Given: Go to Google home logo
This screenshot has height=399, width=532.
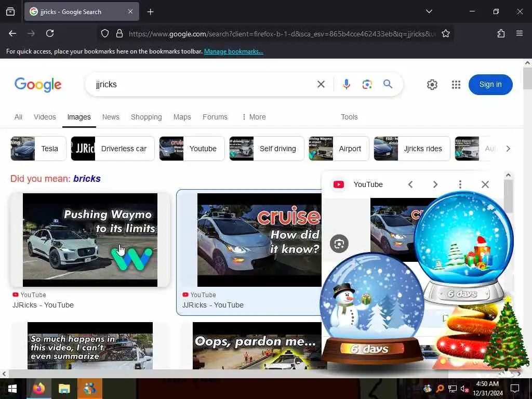Looking at the screenshot, I should 38,85.
